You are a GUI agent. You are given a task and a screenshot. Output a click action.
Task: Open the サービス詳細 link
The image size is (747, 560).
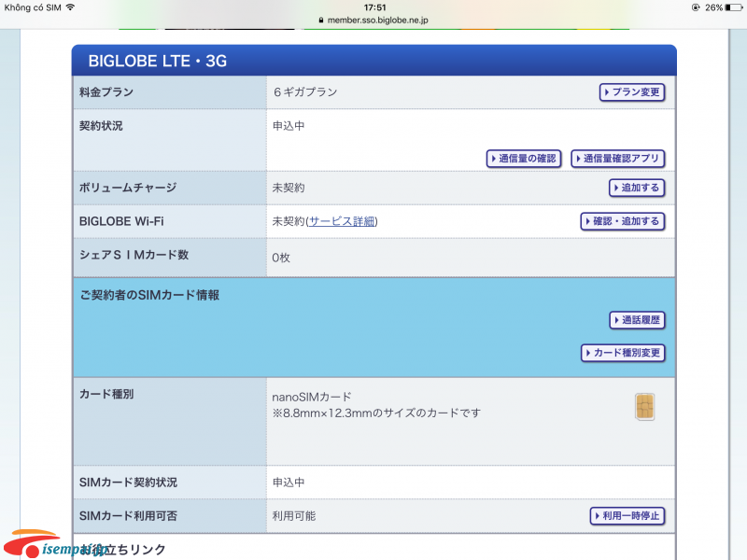342,221
